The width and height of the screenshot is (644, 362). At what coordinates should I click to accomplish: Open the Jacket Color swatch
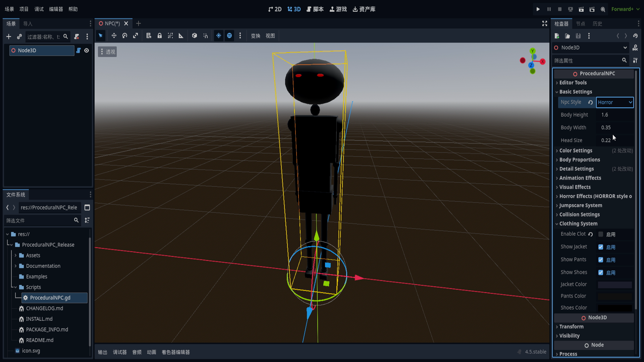coord(615,285)
